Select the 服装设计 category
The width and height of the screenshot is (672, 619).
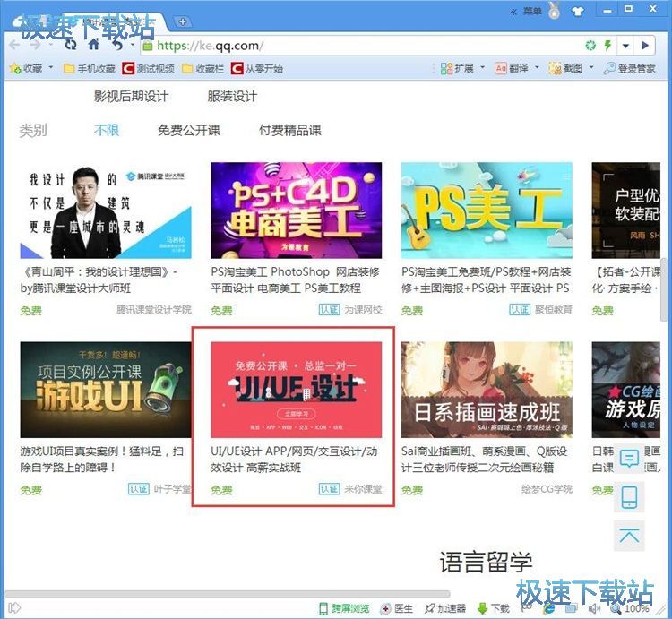(232, 97)
